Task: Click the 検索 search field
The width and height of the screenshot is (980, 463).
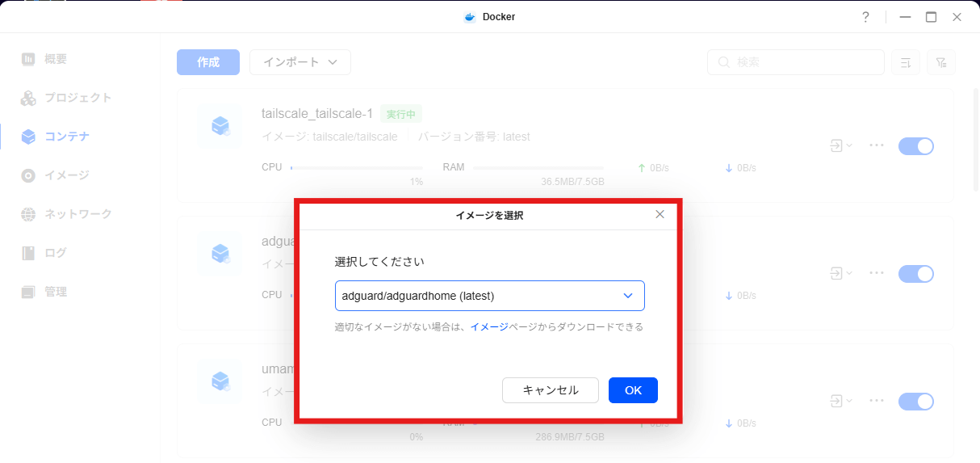Action: tap(796, 62)
